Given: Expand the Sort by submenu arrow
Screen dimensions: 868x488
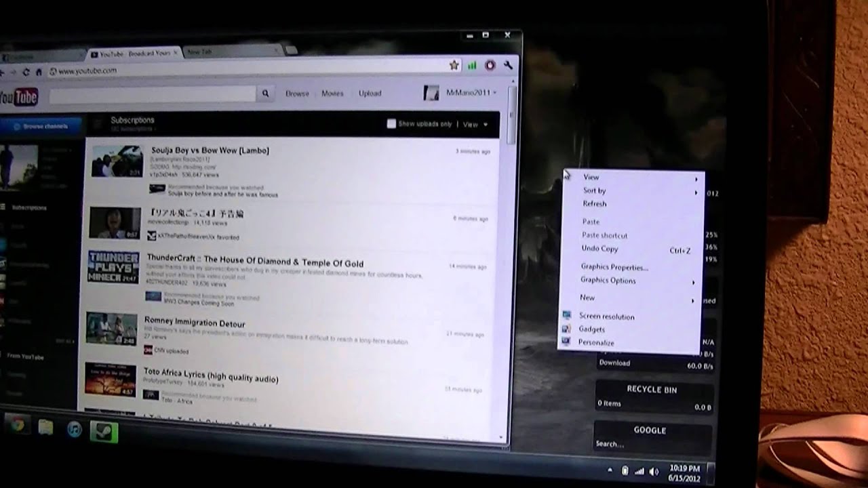Looking at the screenshot, I should click(x=696, y=193).
